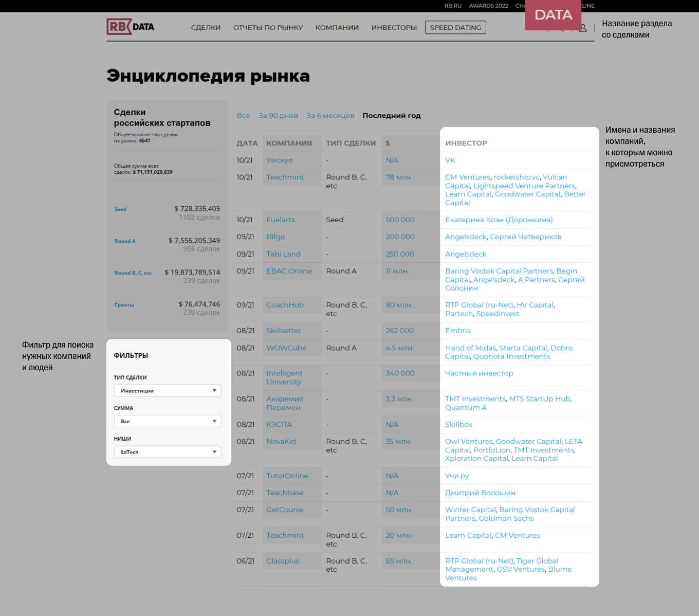699x616 pixels.
Task: Open the Round A statistics link
Action: click(125, 241)
